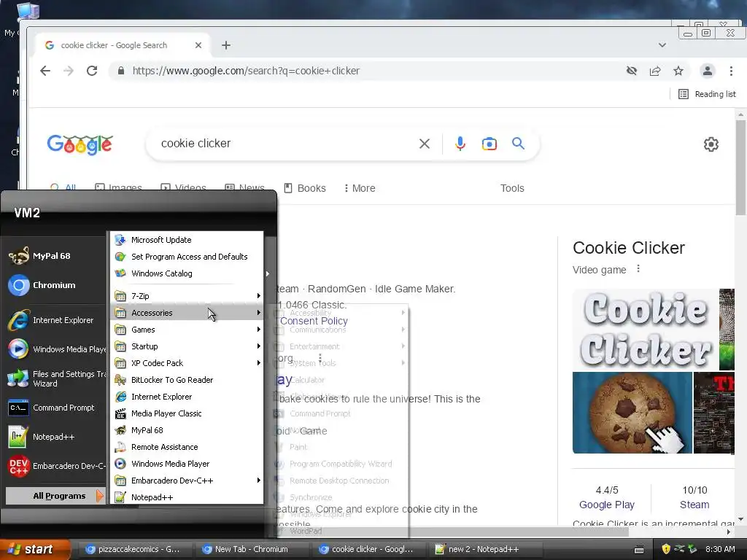Screen dimensions: 747x560
Task: Search by image with the camera icon
Action: [x=489, y=144]
